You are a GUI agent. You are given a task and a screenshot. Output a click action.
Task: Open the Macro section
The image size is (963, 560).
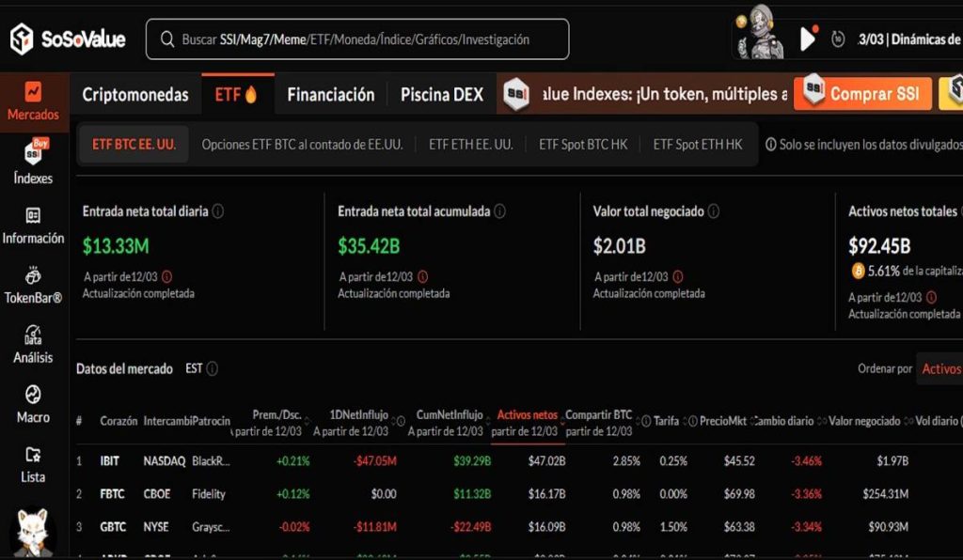pyautogui.click(x=33, y=404)
